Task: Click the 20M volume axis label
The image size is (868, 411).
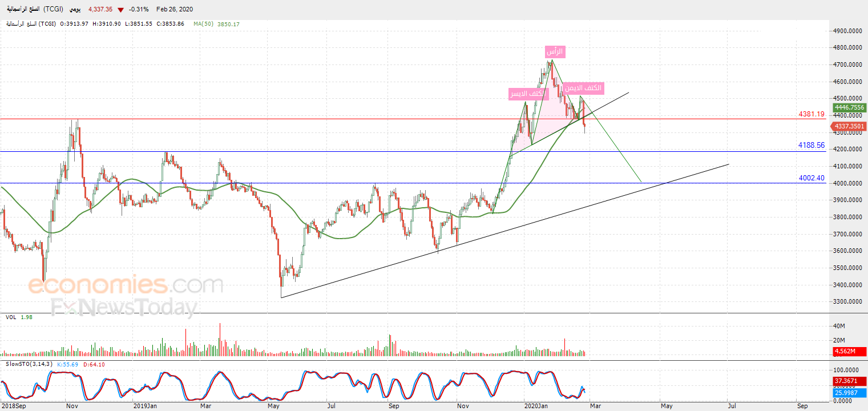Action: [x=839, y=341]
